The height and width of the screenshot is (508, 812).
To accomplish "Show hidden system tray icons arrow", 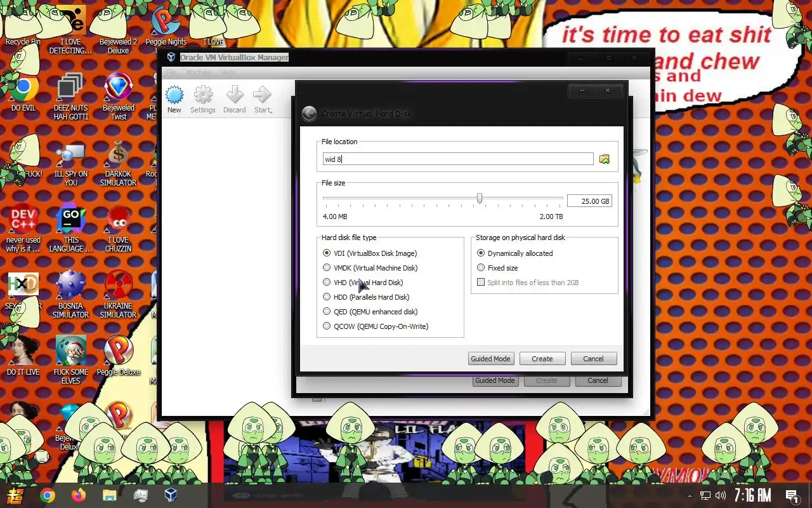I will click(690, 495).
